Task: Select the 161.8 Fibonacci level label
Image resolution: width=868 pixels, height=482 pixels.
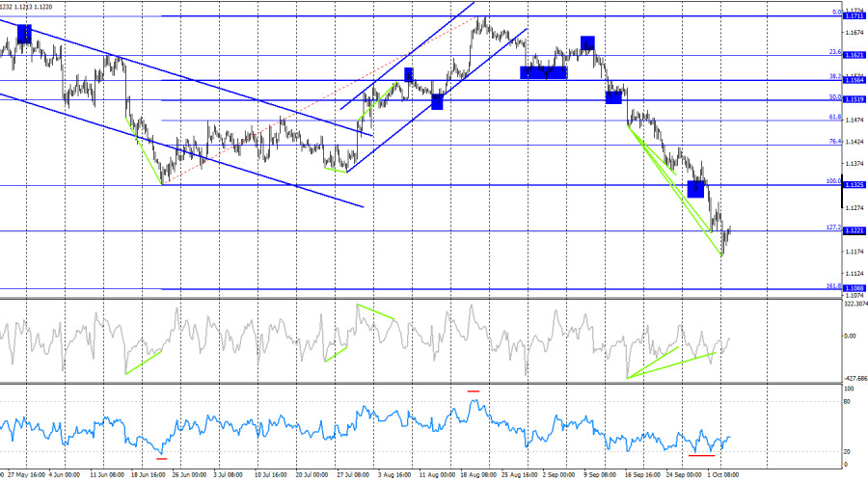Action: click(x=833, y=285)
